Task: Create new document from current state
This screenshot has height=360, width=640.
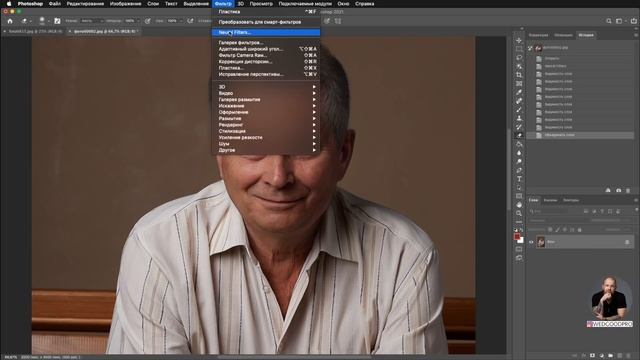Action: [608, 190]
